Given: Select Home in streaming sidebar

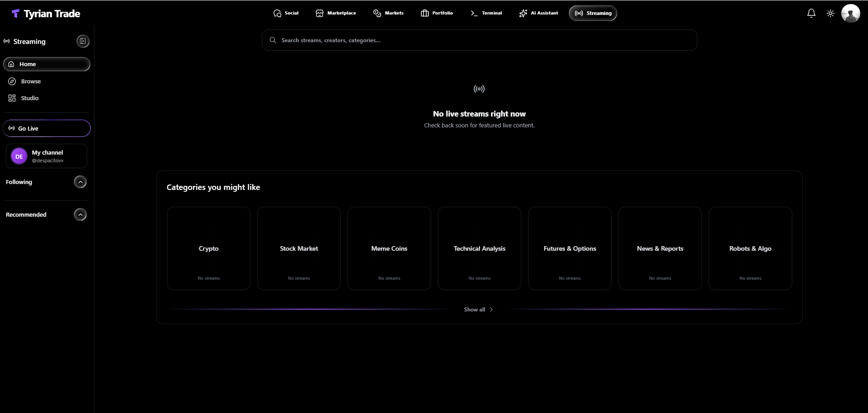Looking at the screenshot, I should coord(47,64).
